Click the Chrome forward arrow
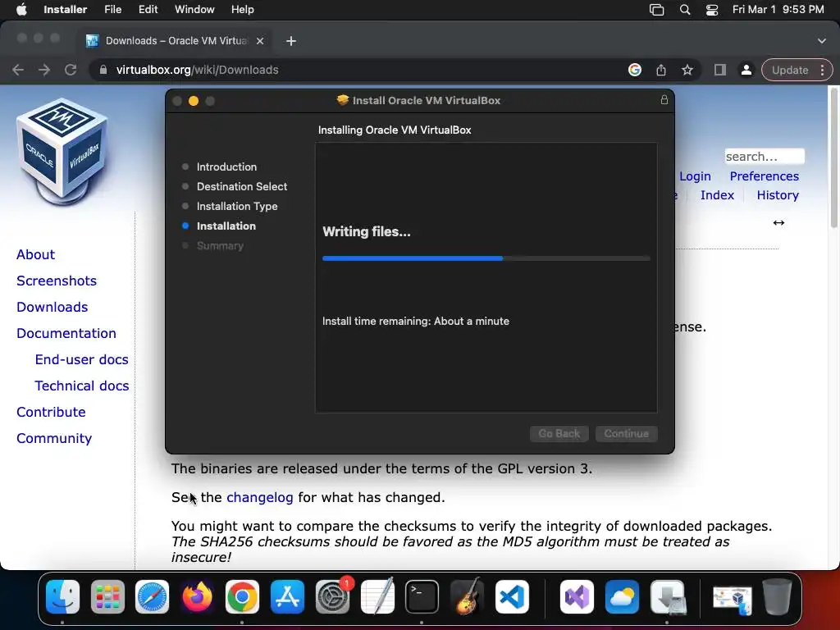Image resolution: width=840 pixels, height=630 pixels. click(x=44, y=70)
